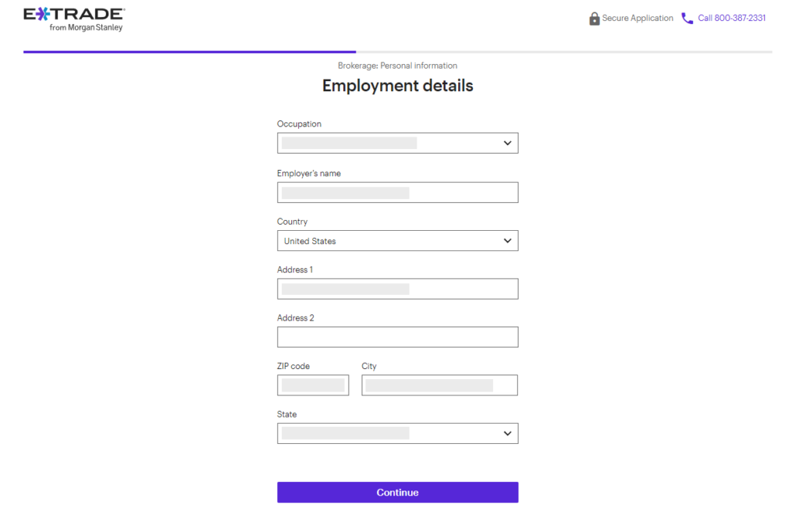Focus the ZIP code field
This screenshot has width=799, height=532.
pyautogui.click(x=313, y=385)
